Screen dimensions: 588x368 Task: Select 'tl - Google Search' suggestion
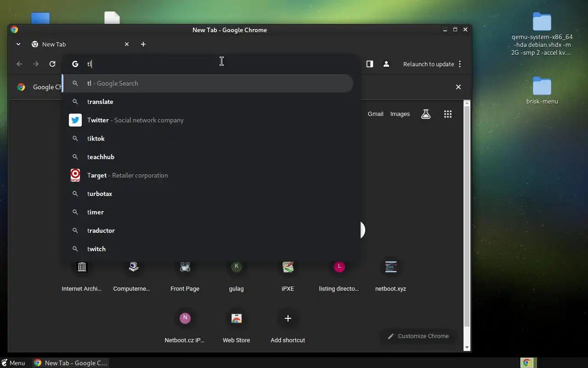click(x=208, y=83)
